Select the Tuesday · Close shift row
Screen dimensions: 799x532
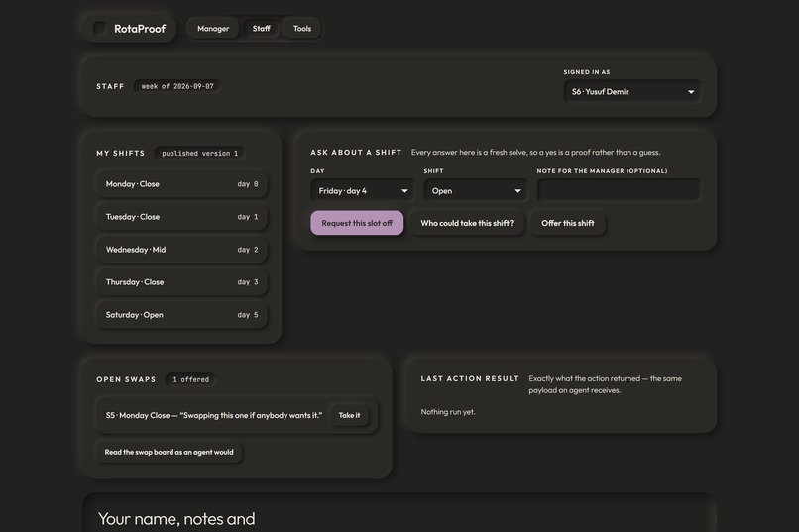[182, 217]
